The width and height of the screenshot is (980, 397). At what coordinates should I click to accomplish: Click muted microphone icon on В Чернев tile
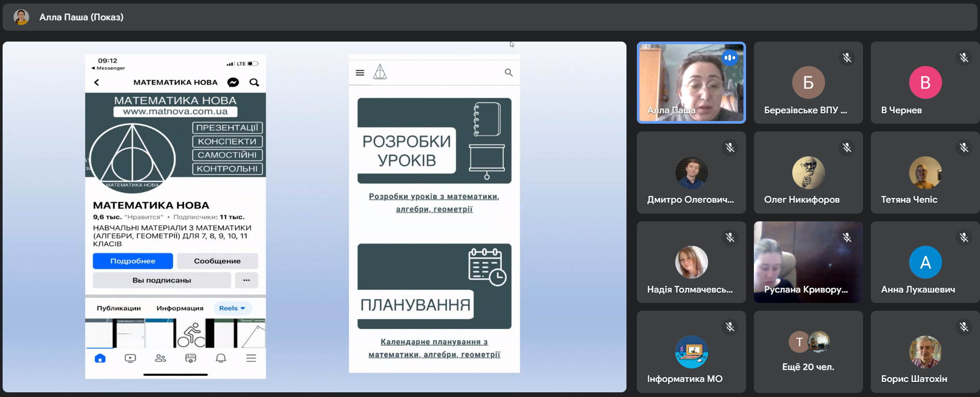click(x=964, y=58)
